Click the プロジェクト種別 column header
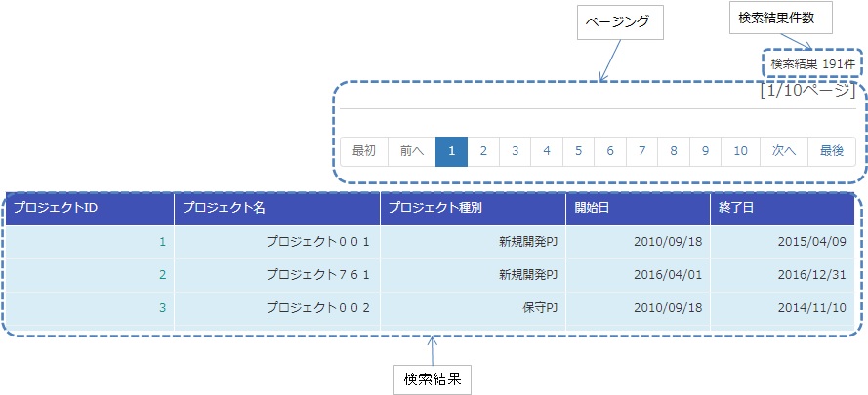Viewport: 868px width, 395px height. 473,209
